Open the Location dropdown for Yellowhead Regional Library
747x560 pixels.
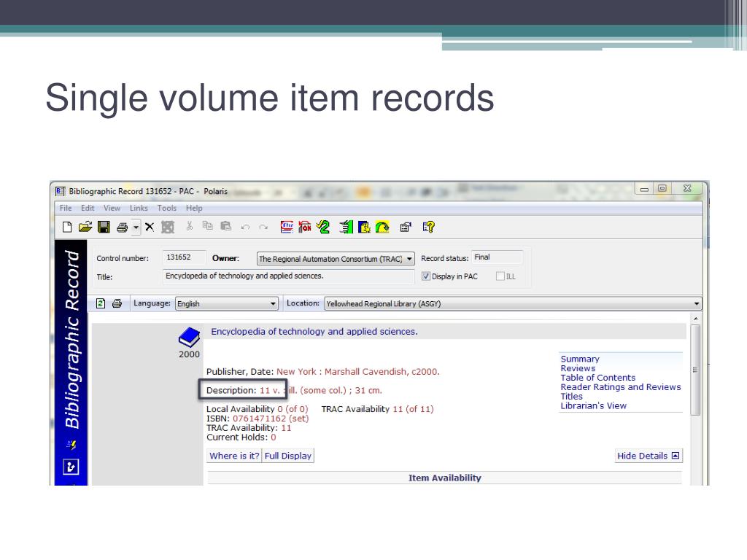513,304
